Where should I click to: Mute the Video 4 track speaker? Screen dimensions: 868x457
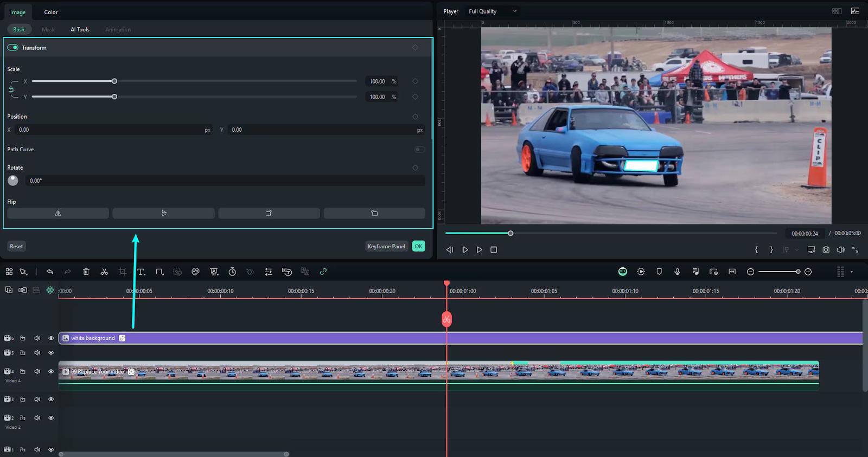point(37,371)
